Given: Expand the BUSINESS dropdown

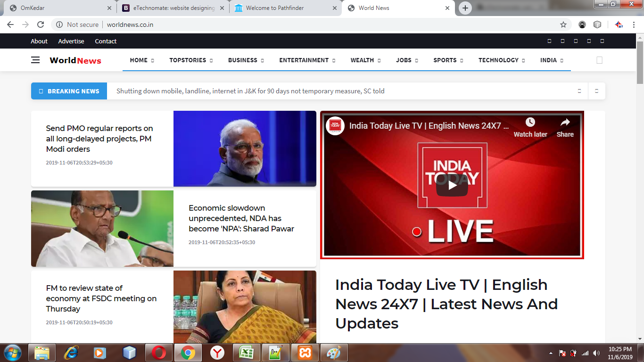Looking at the screenshot, I should click(x=246, y=60).
